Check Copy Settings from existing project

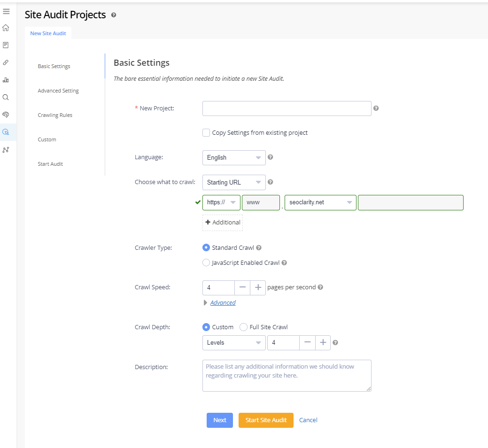(206, 133)
